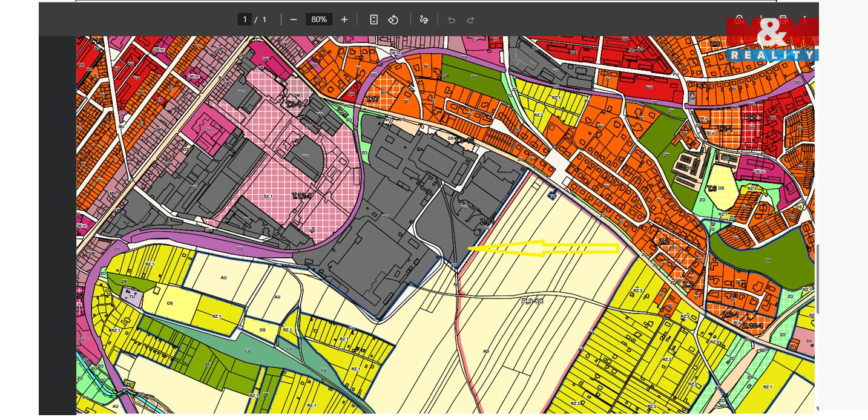Activate the draw annotation tool
Screen dimensions: 868x420
424,19
